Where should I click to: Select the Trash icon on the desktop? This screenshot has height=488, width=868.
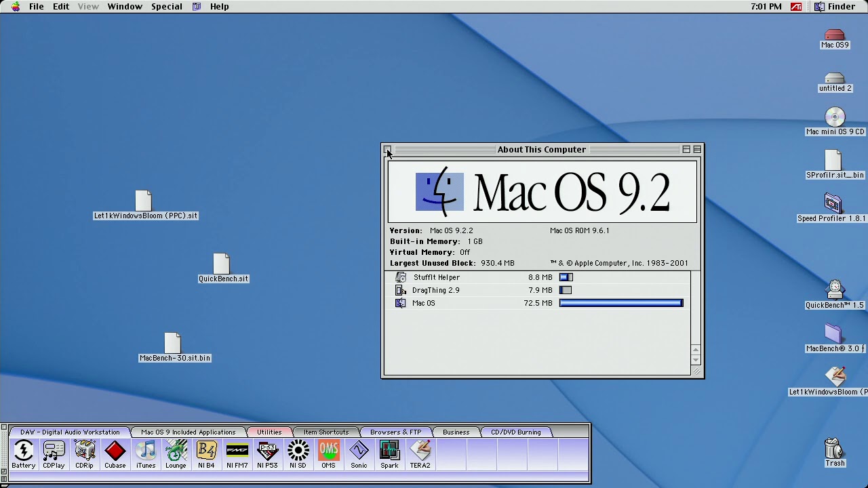coord(835,453)
